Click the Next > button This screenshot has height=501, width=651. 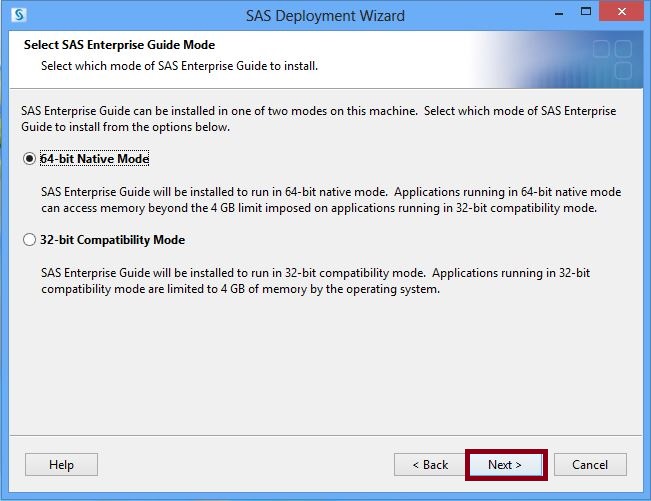[505, 464]
